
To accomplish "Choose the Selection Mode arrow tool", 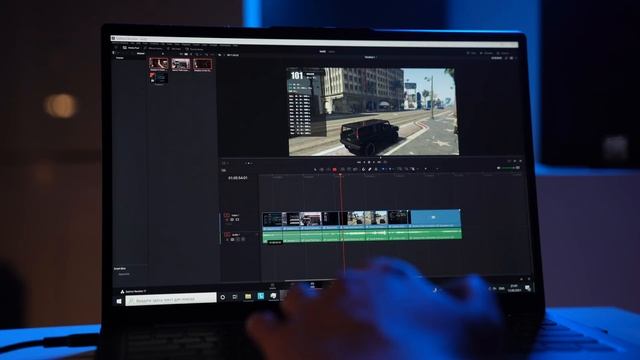I will point(315,169).
